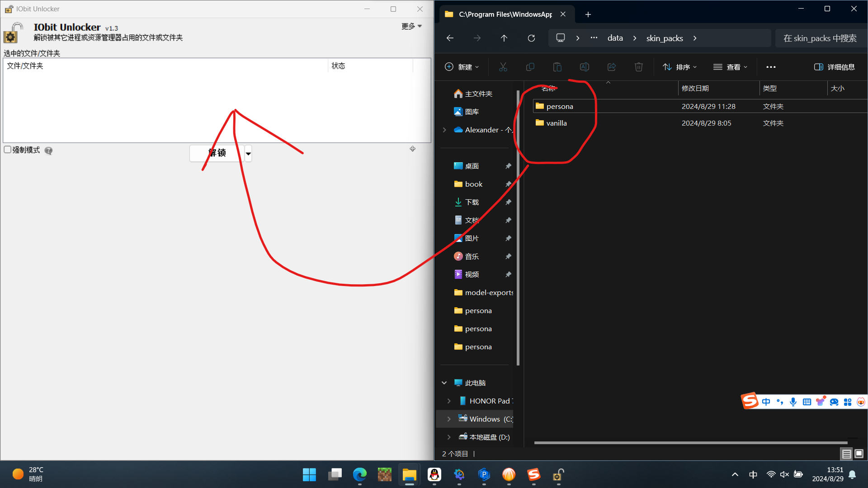Viewport: 868px width, 488px height.
Task: Expand the Windows (C:) drive tree node
Action: pos(448,419)
